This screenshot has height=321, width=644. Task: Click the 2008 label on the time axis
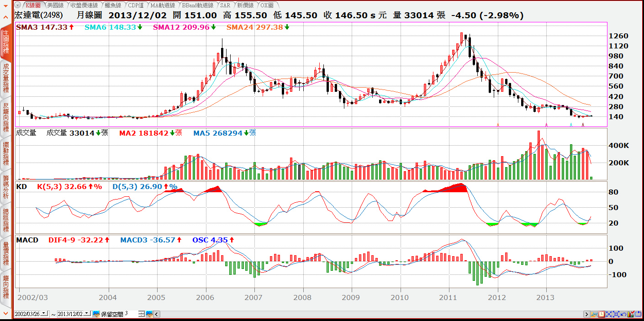pos(302,298)
